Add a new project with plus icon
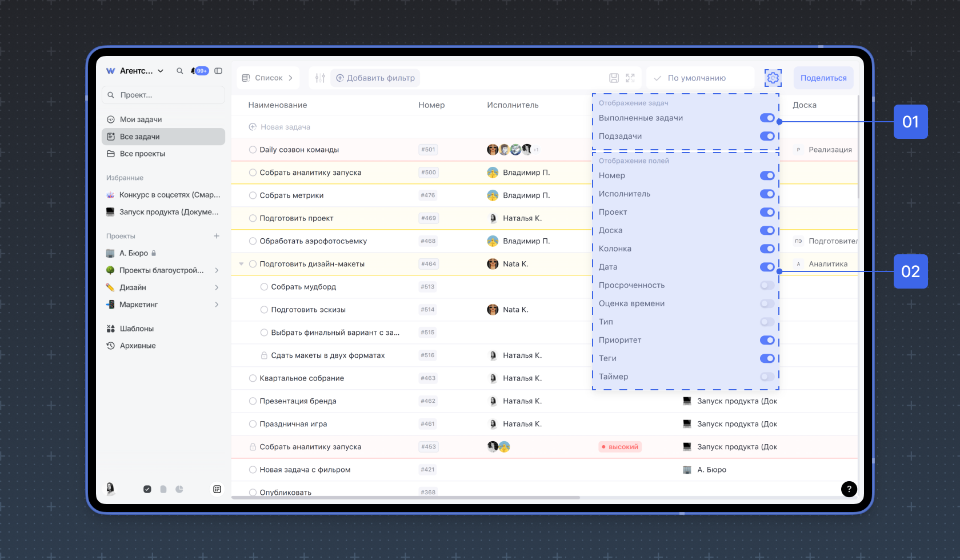This screenshot has width=960, height=560. click(217, 236)
